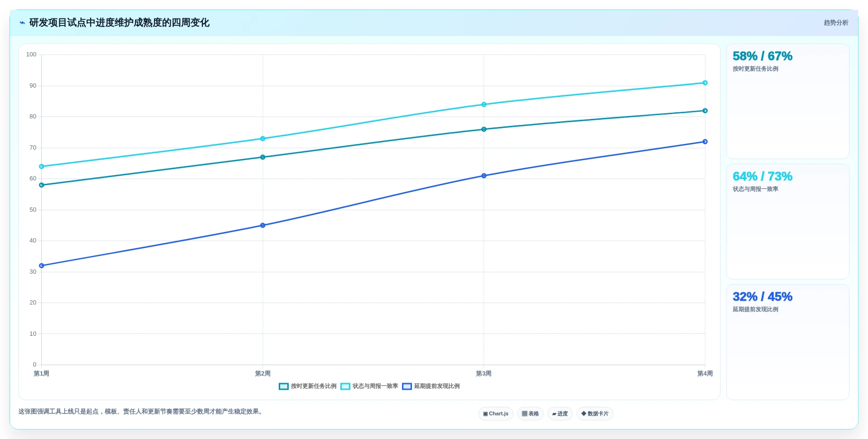Image resolution: width=868 pixels, height=439 pixels.
Task: Click the 按时更新任务比例 label in first card
Action: click(x=756, y=69)
